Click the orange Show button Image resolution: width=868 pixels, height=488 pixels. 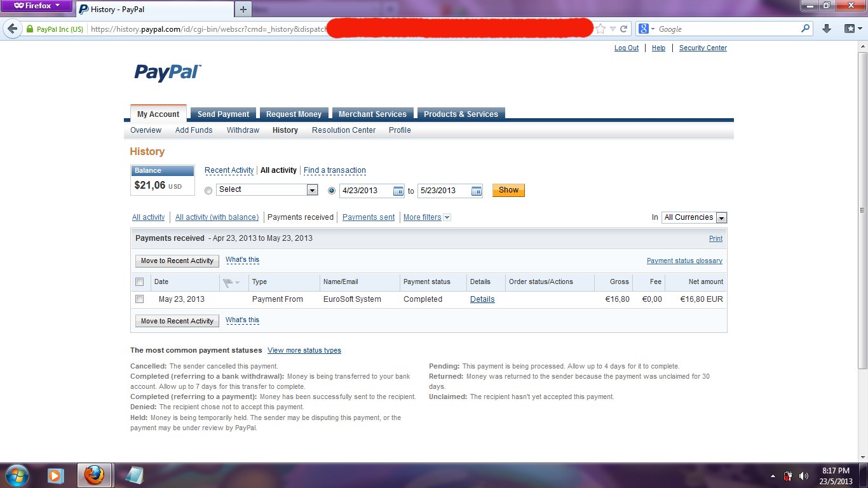tap(508, 190)
